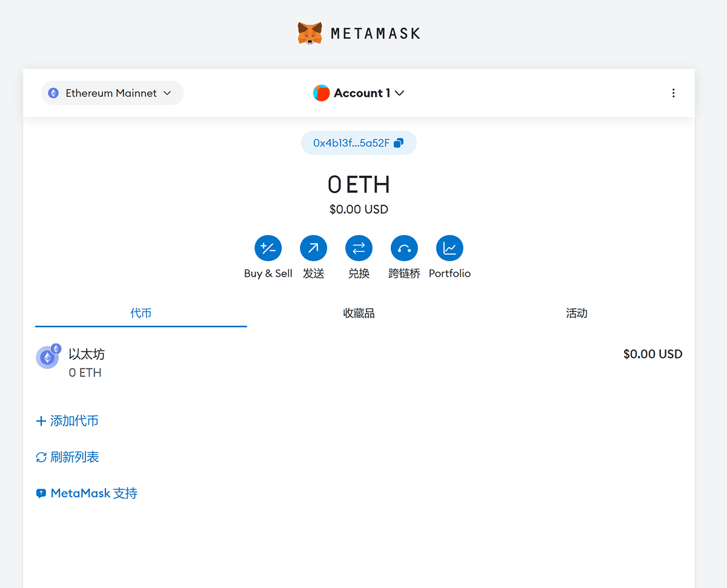Select the Tokens (代币) tab

tap(141, 313)
